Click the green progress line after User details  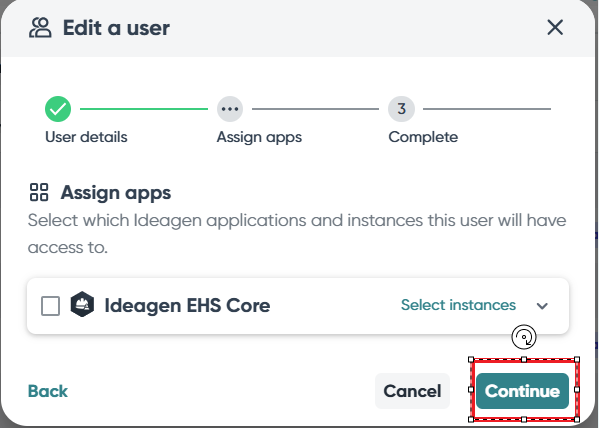pos(144,109)
